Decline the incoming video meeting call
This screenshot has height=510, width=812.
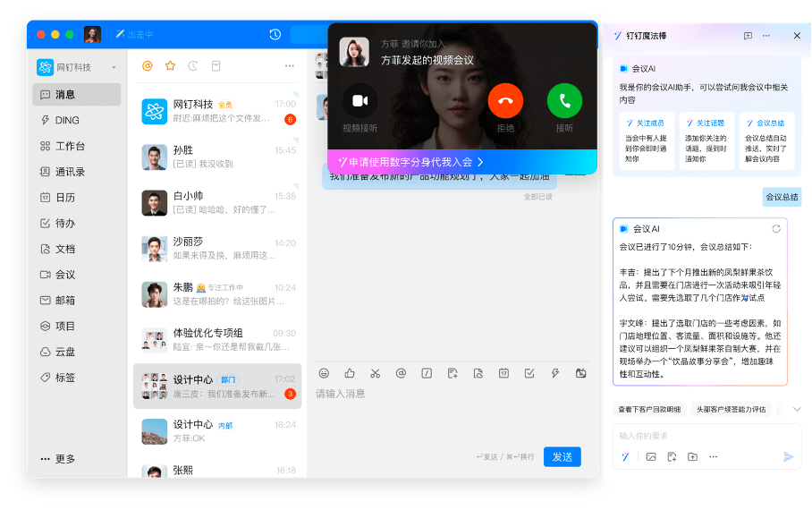505,100
